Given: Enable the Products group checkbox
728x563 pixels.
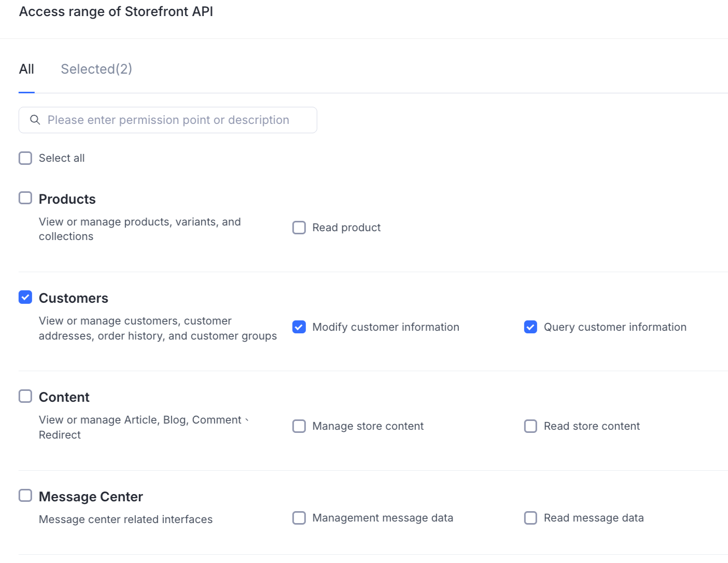Looking at the screenshot, I should (25, 198).
